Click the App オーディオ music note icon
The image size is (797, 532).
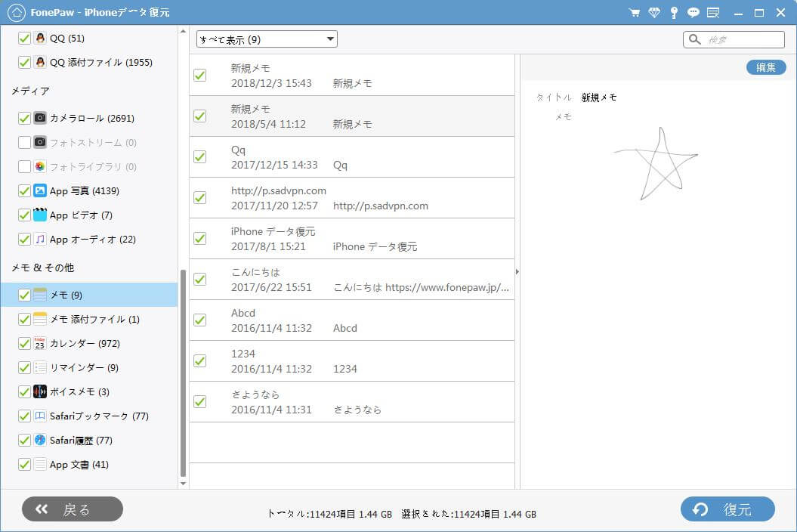[x=40, y=239]
